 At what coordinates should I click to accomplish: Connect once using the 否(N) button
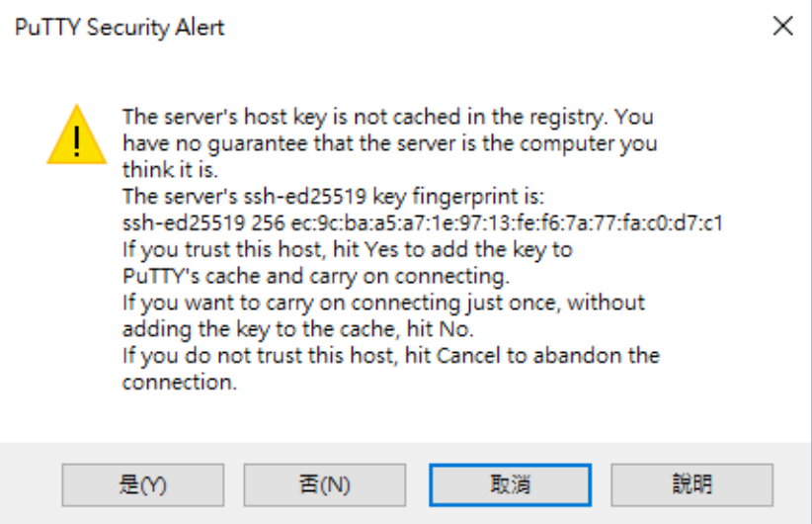pos(325,485)
